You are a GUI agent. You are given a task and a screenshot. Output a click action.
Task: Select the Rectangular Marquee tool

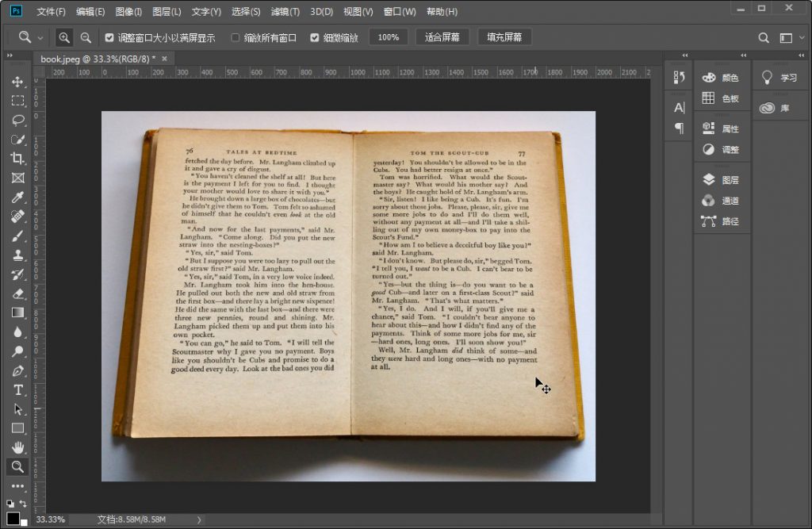[x=17, y=101]
